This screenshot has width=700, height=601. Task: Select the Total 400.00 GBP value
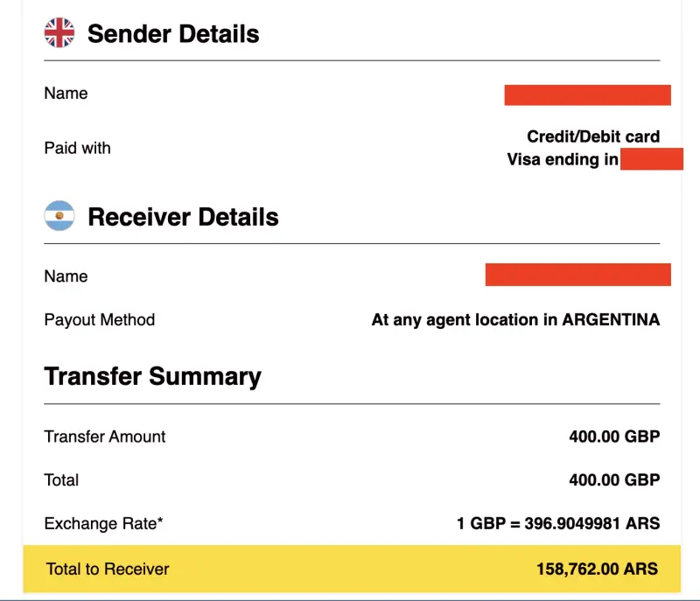point(614,480)
